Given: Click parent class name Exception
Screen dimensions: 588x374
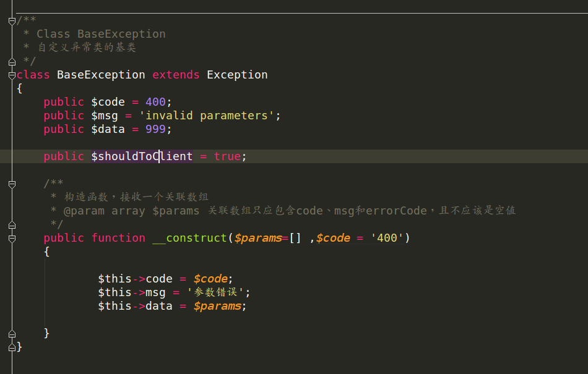Looking at the screenshot, I should [237, 75].
